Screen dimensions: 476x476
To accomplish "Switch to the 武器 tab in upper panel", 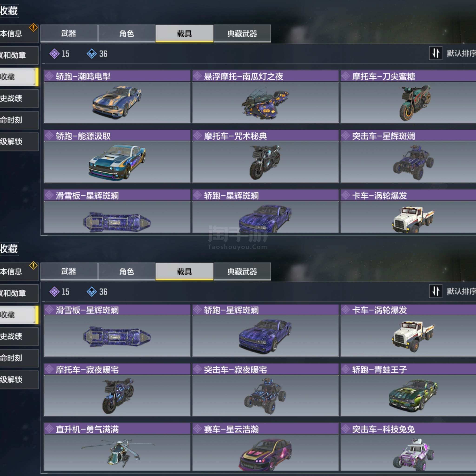I will point(69,33).
